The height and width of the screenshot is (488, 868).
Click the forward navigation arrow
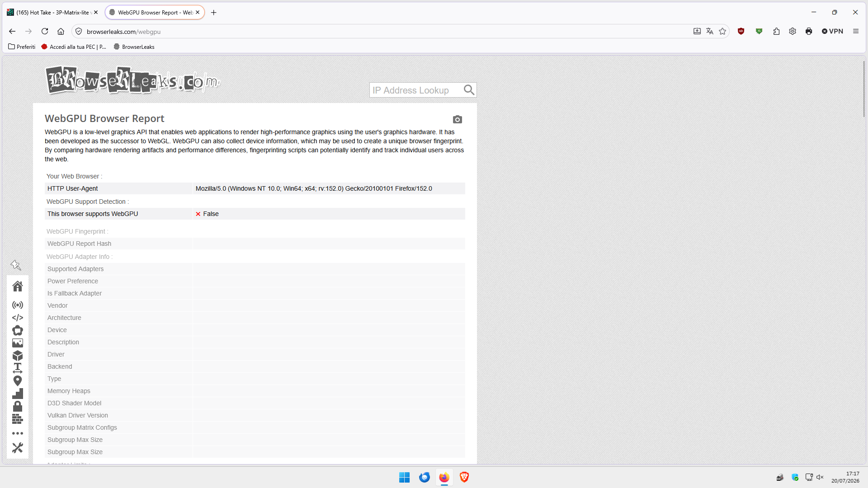point(28,32)
